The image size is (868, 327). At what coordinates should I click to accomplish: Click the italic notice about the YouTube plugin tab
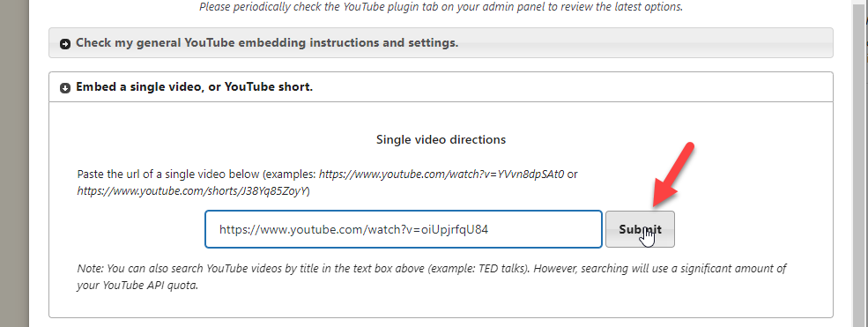coord(441,7)
